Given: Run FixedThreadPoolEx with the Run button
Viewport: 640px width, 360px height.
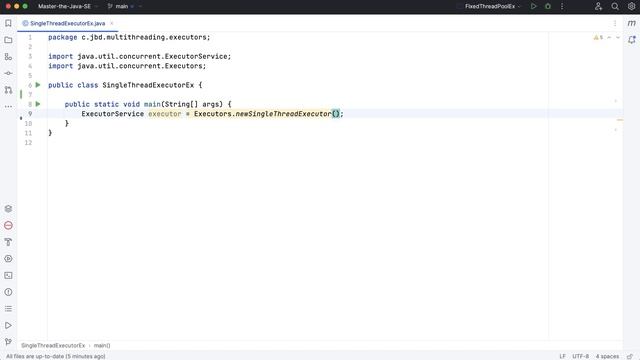Looking at the screenshot, I should point(533,6).
